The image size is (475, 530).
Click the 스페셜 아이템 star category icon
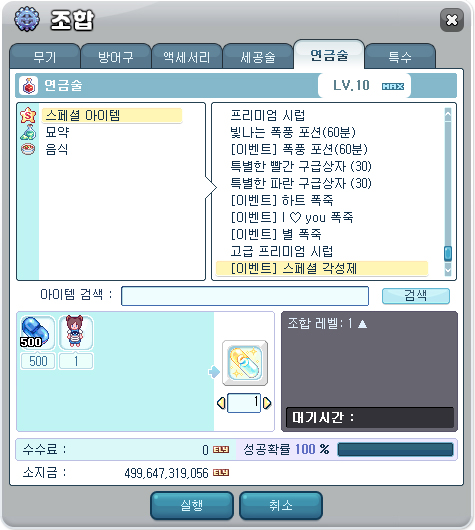[x=28, y=115]
